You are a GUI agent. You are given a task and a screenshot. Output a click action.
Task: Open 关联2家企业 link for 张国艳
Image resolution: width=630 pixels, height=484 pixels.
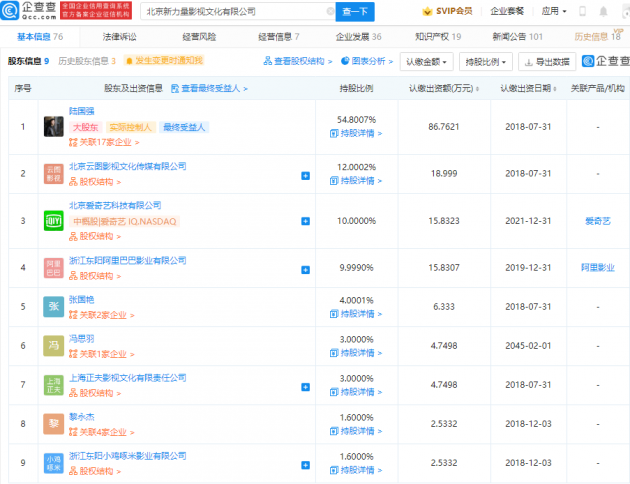(x=102, y=315)
